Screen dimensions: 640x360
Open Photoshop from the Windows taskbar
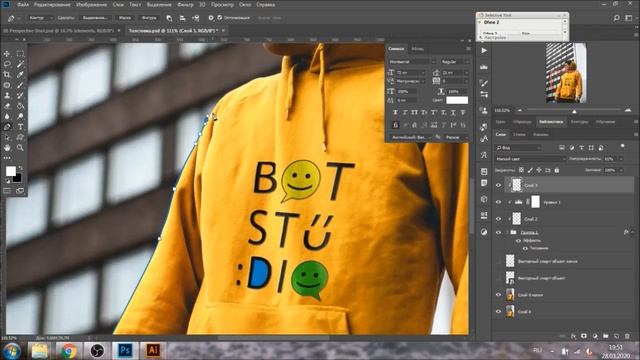coord(124,350)
